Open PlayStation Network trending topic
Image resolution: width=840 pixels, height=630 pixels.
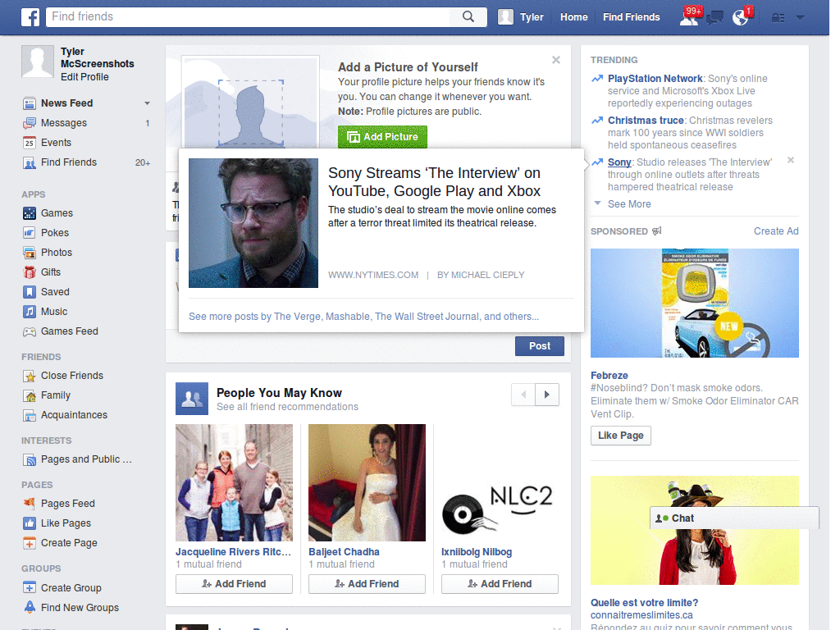[x=655, y=79]
